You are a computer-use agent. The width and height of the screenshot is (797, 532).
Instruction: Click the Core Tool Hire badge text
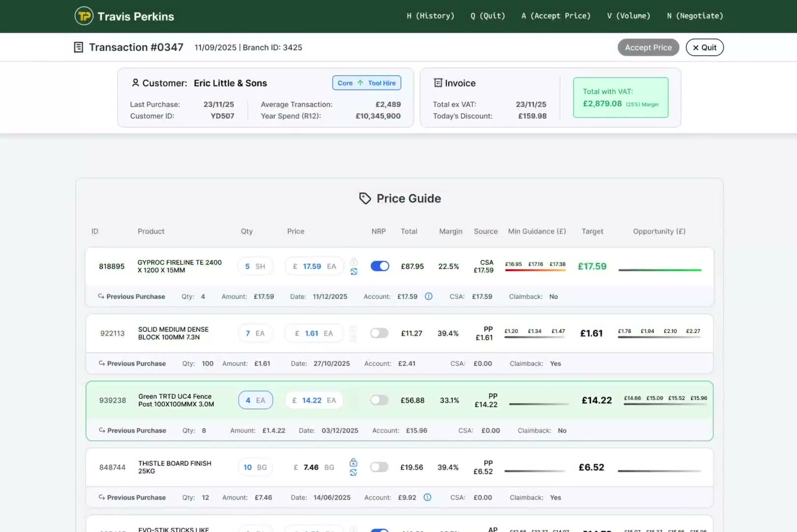click(367, 83)
